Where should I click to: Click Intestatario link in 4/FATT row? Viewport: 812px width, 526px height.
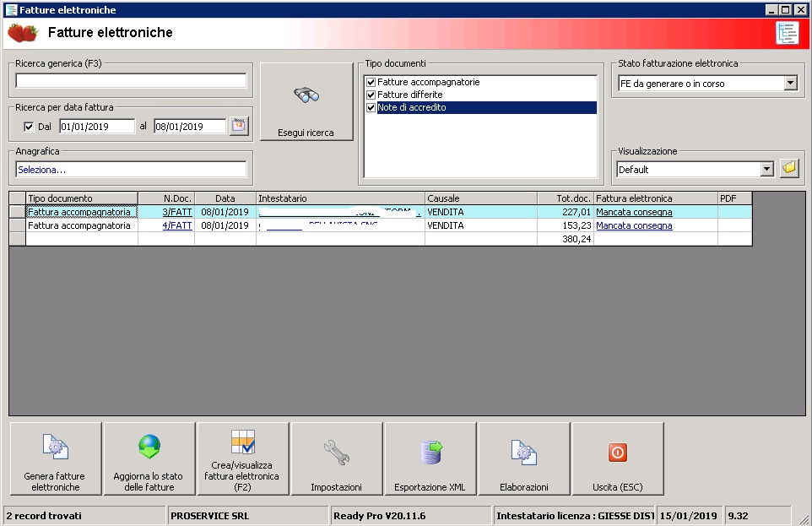318,225
